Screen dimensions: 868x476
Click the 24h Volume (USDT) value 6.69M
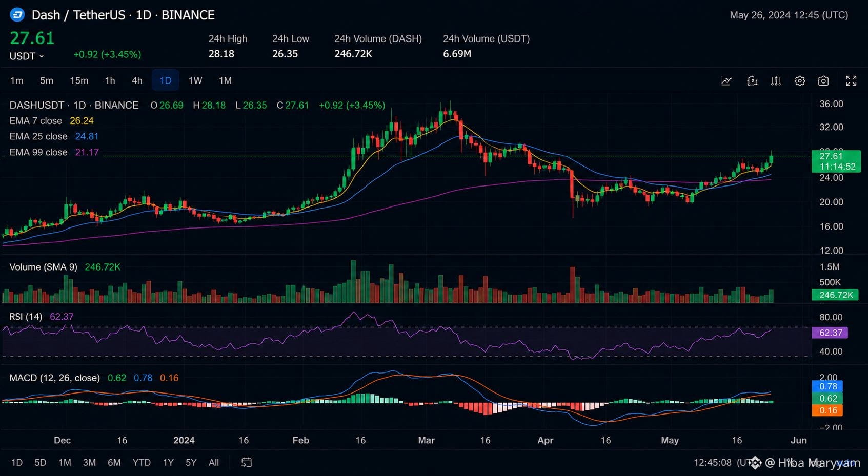(x=457, y=54)
